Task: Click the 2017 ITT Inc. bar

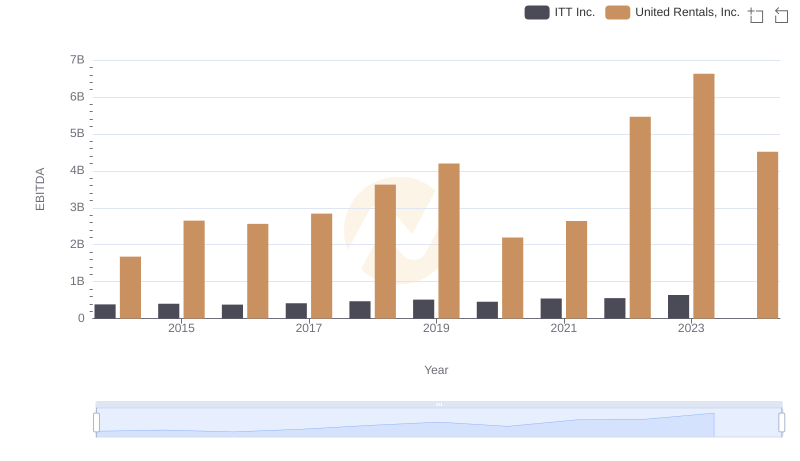Action: [x=296, y=311]
